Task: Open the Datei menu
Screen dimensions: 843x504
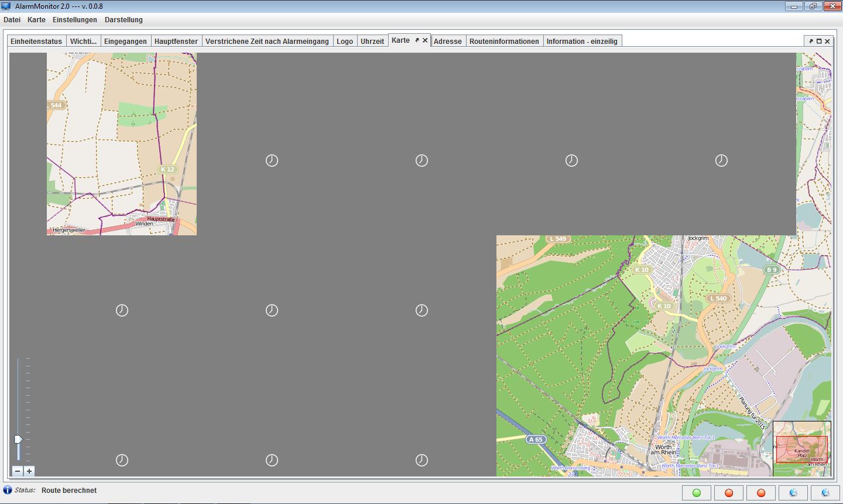Action: (x=12, y=20)
